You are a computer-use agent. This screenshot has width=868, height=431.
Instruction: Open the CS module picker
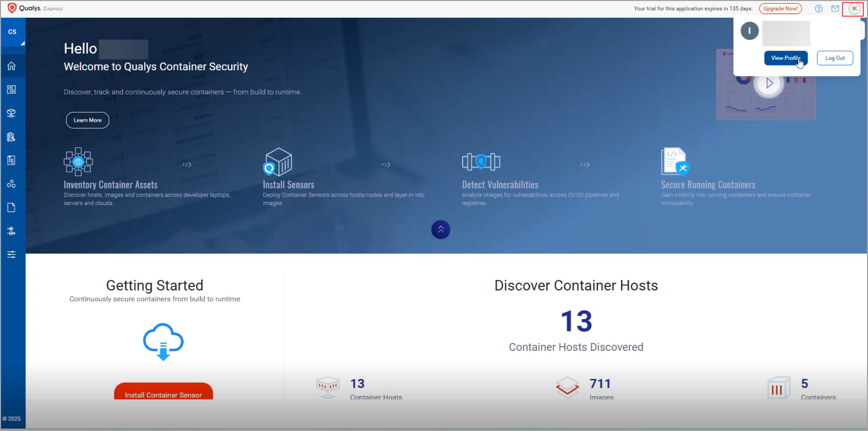click(12, 32)
